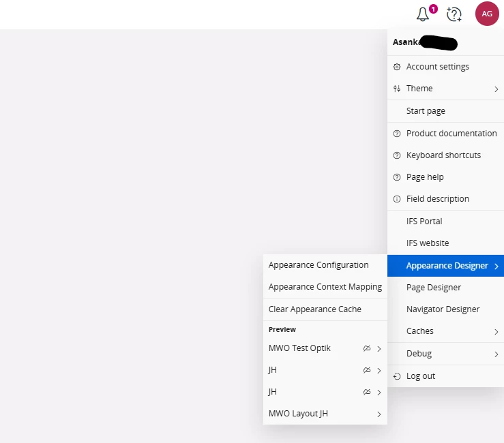This screenshot has width=504, height=443.
Task: Expand the MWO Test Optik chevron
Action: pos(379,349)
